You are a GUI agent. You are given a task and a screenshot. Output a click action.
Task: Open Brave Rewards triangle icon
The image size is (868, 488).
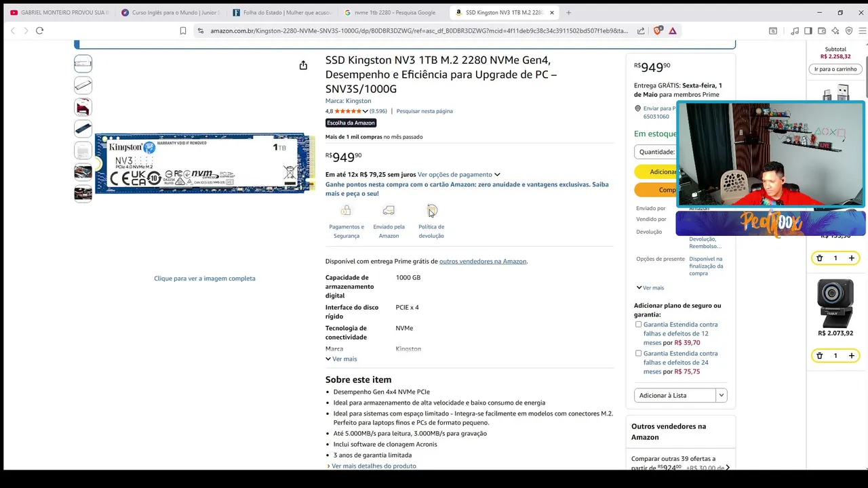673,30
